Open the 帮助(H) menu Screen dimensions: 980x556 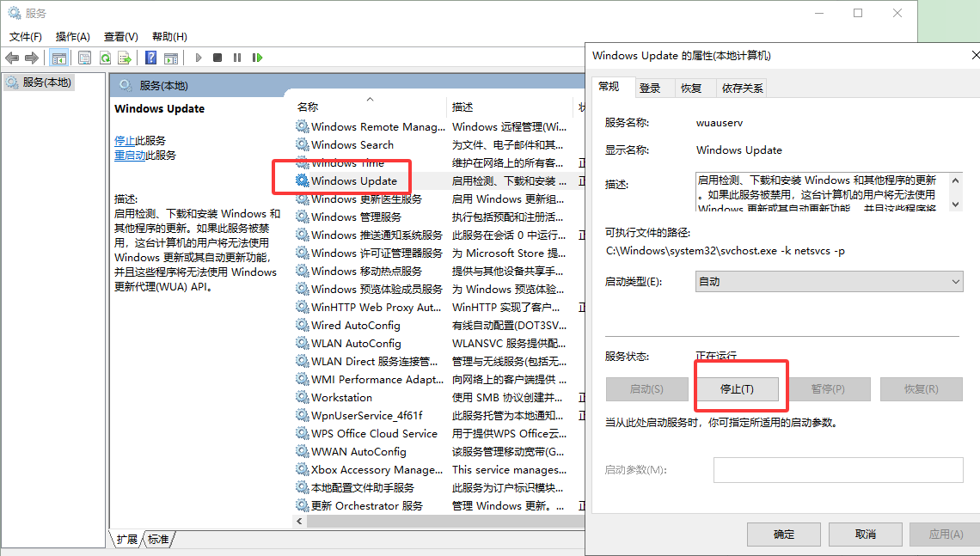coord(169,37)
